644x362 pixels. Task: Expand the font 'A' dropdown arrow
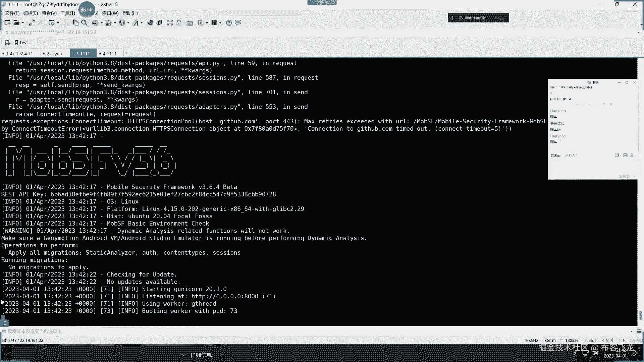point(142,23)
